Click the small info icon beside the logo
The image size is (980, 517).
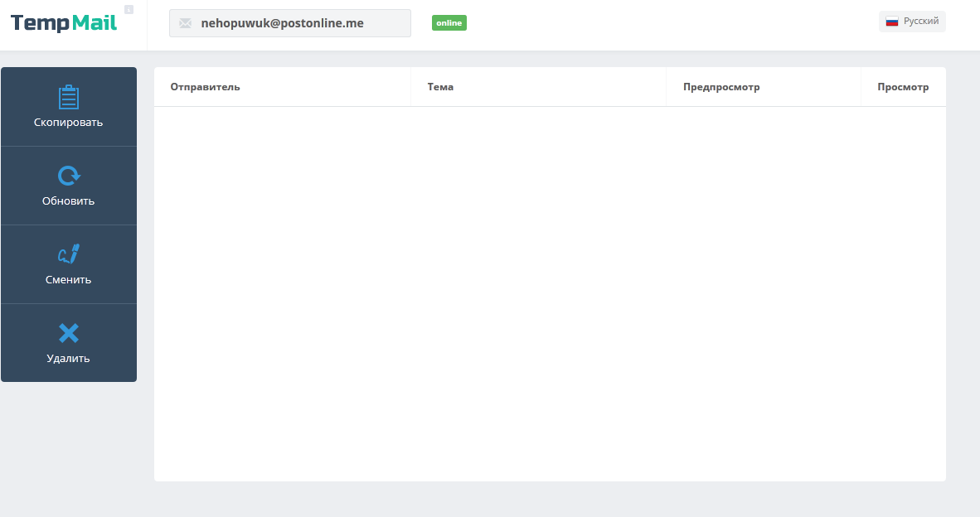point(129,10)
